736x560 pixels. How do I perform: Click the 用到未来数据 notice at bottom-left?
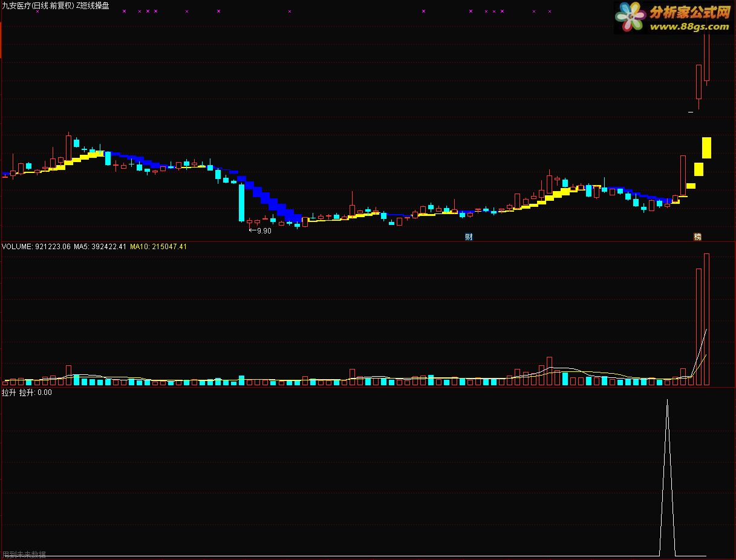tap(24, 555)
